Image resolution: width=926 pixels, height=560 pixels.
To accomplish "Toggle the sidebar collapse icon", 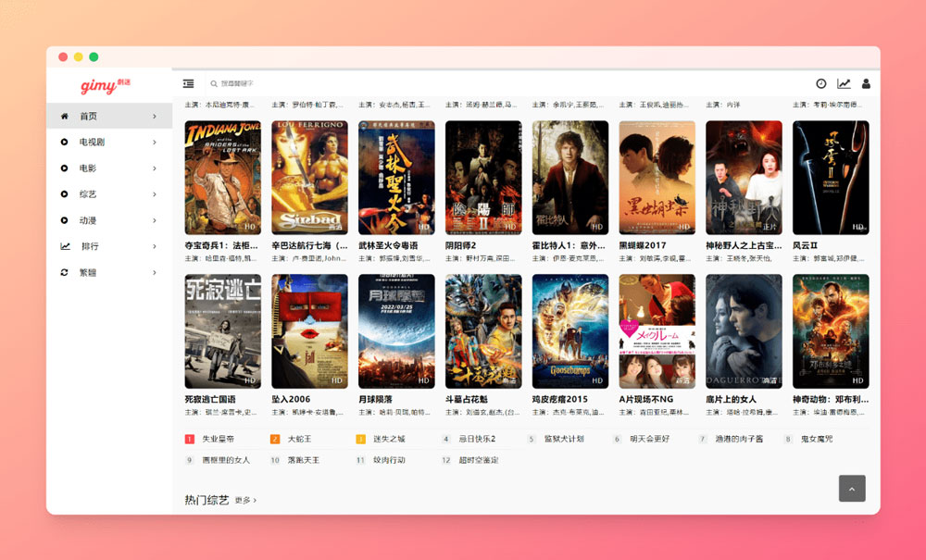I will click(189, 83).
